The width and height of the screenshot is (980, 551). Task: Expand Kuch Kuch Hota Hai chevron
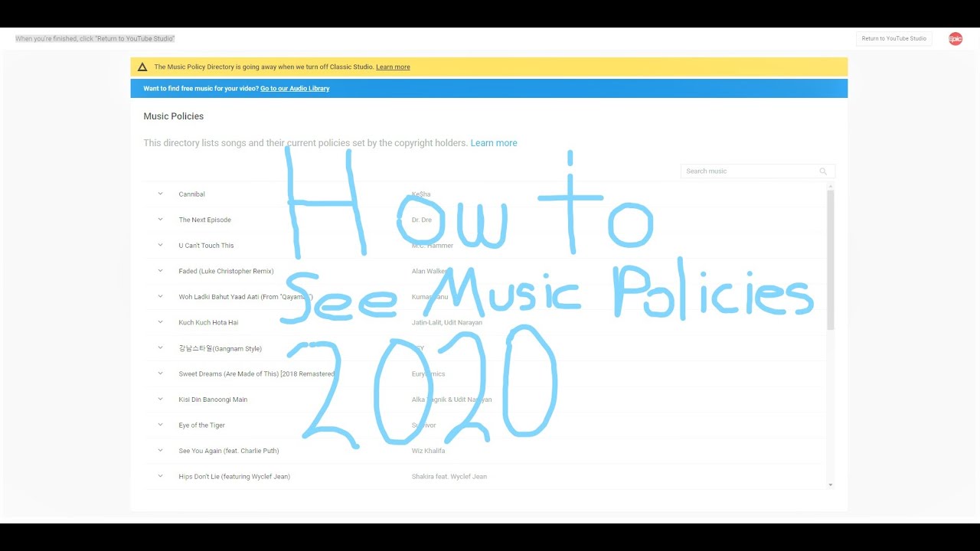(160, 322)
